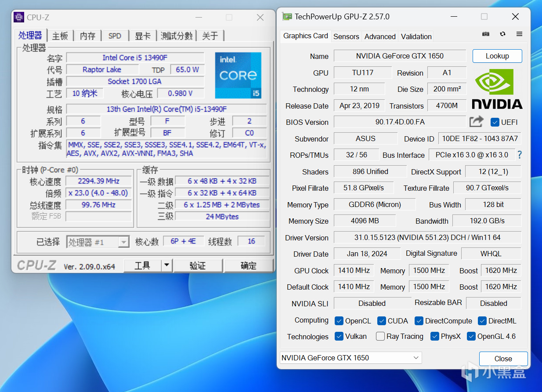Open the GPU-Z hamburger menu

click(x=519, y=34)
